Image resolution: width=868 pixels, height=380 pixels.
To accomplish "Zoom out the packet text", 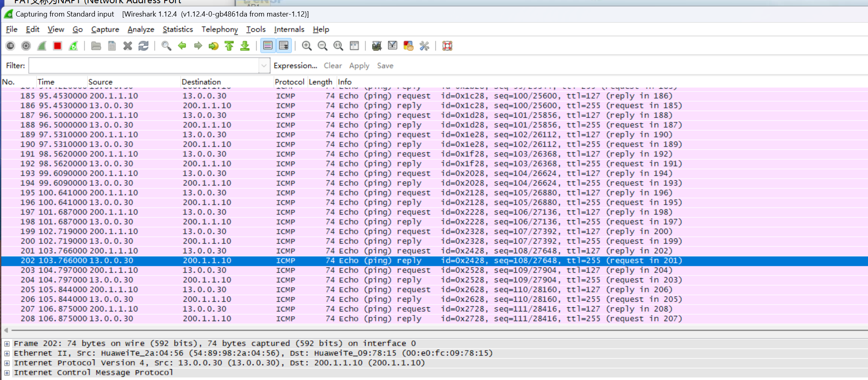I will 322,46.
